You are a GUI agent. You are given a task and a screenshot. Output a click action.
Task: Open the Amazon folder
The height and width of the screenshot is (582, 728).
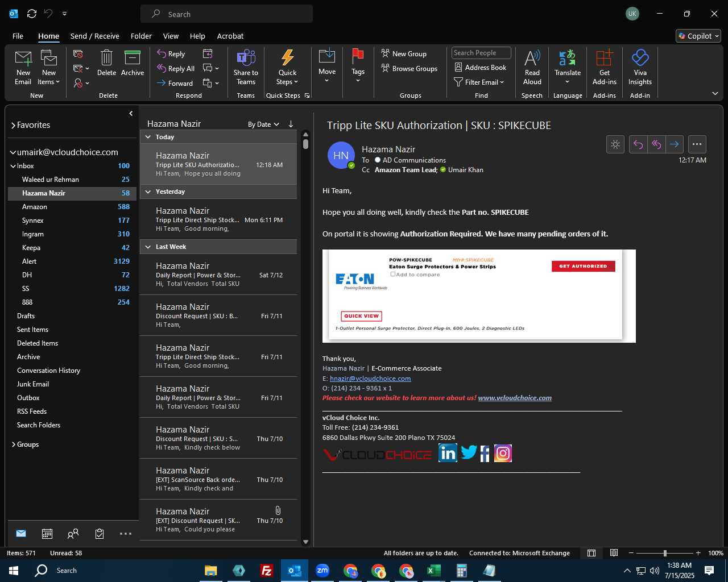pos(73,207)
